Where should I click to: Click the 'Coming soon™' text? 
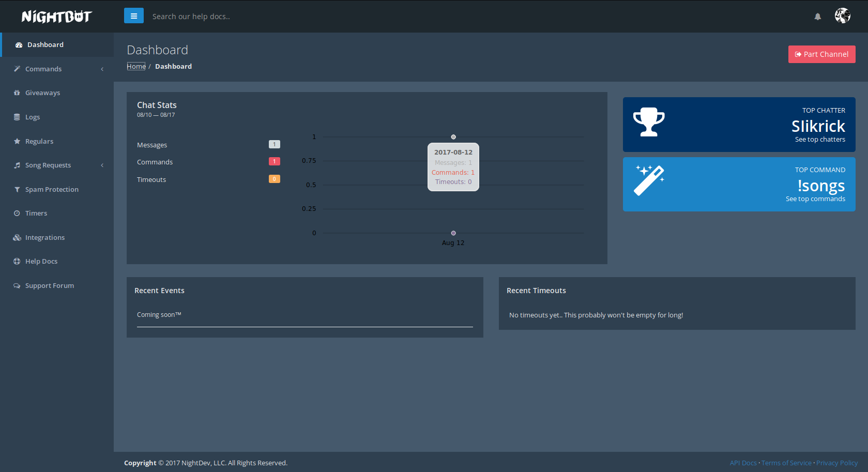159,315
